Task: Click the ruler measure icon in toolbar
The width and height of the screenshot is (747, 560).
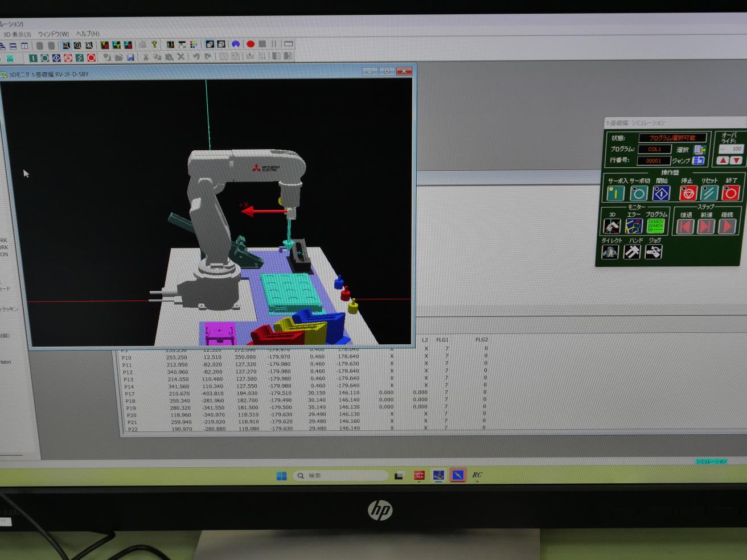Action: (x=289, y=44)
